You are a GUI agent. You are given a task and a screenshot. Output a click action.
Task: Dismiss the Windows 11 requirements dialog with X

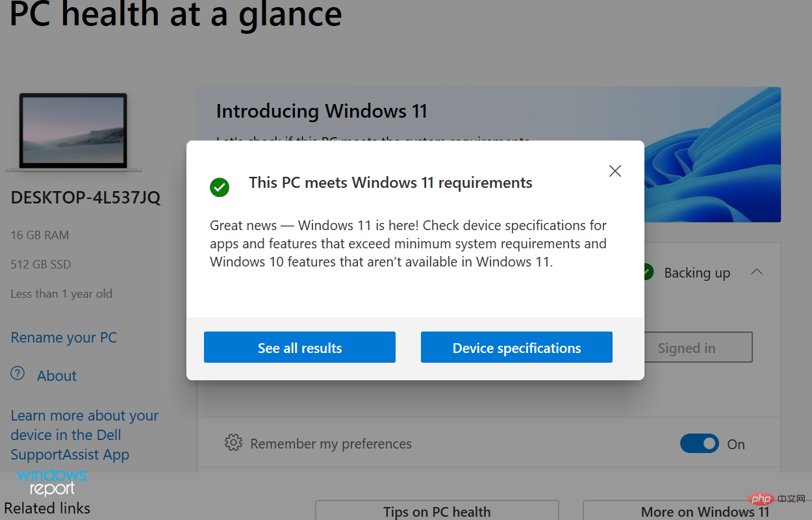pos(615,170)
